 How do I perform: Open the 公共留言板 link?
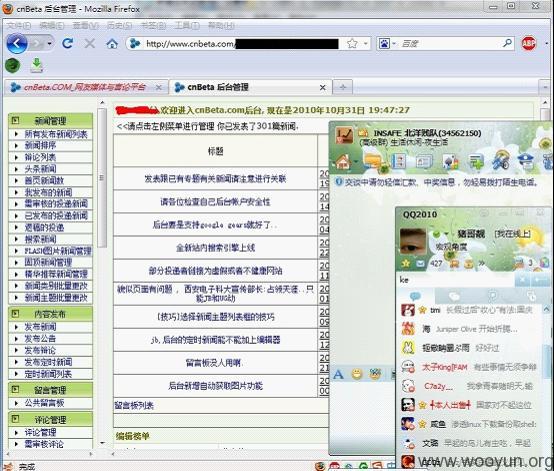(x=44, y=403)
